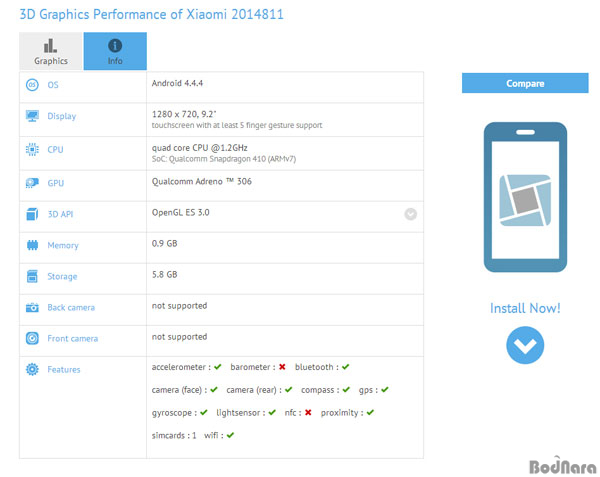Click the Display monitor icon
The height and width of the screenshot is (477, 600).
click(32, 116)
